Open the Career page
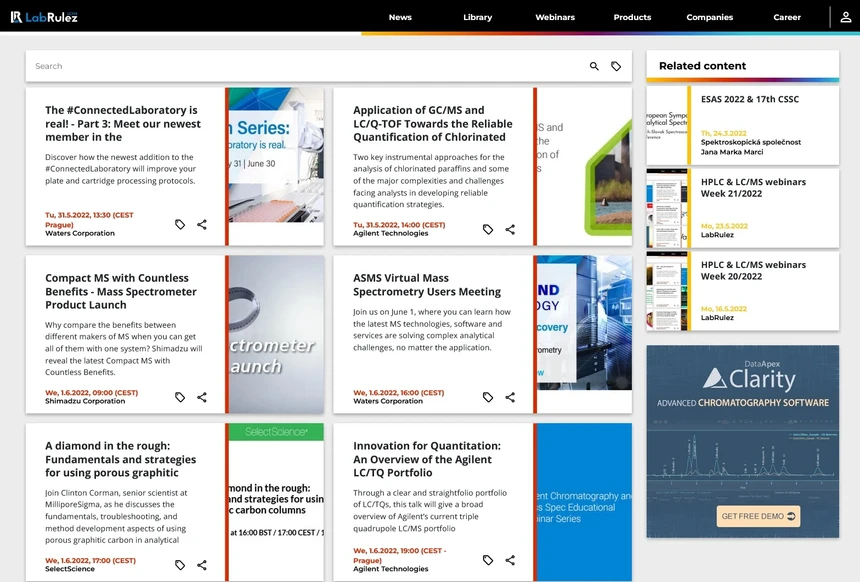860x582 pixels. [787, 17]
